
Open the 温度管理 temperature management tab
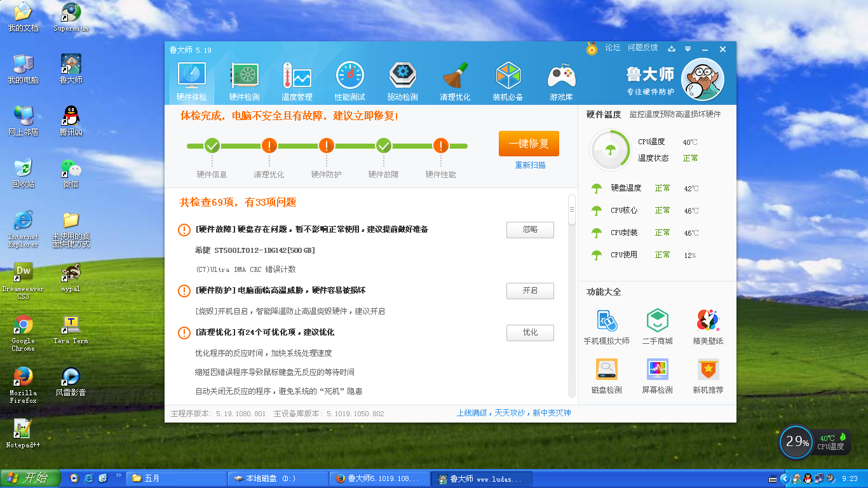pyautogui.click(x=297, y=82)
